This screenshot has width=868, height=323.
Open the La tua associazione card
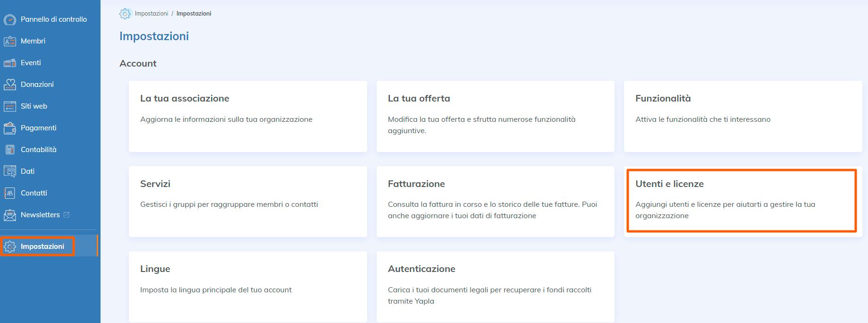click(248, 116)
